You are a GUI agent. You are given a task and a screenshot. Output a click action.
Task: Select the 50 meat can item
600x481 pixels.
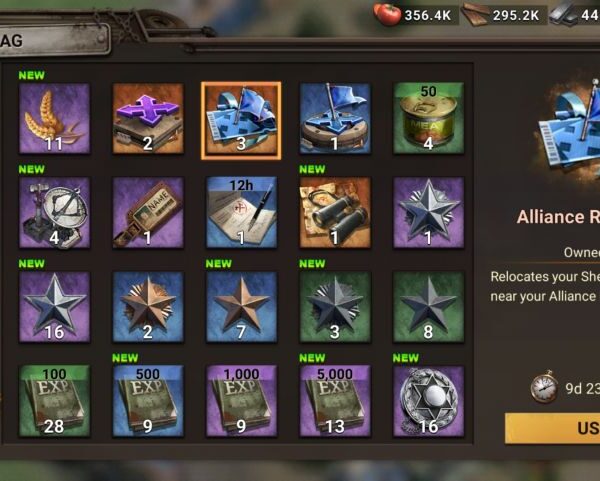(429, 118)
